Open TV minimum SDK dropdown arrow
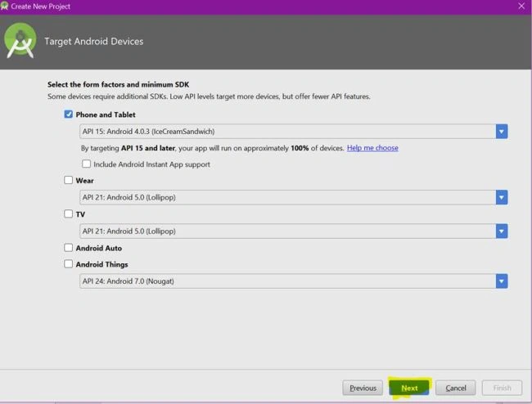532x404 pixels. coord(502,231)
